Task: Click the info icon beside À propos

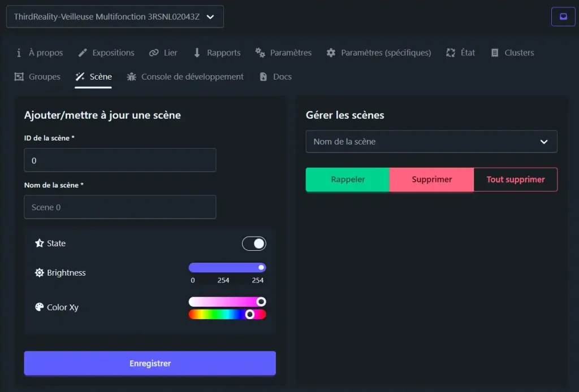Action: coord(19,53)
